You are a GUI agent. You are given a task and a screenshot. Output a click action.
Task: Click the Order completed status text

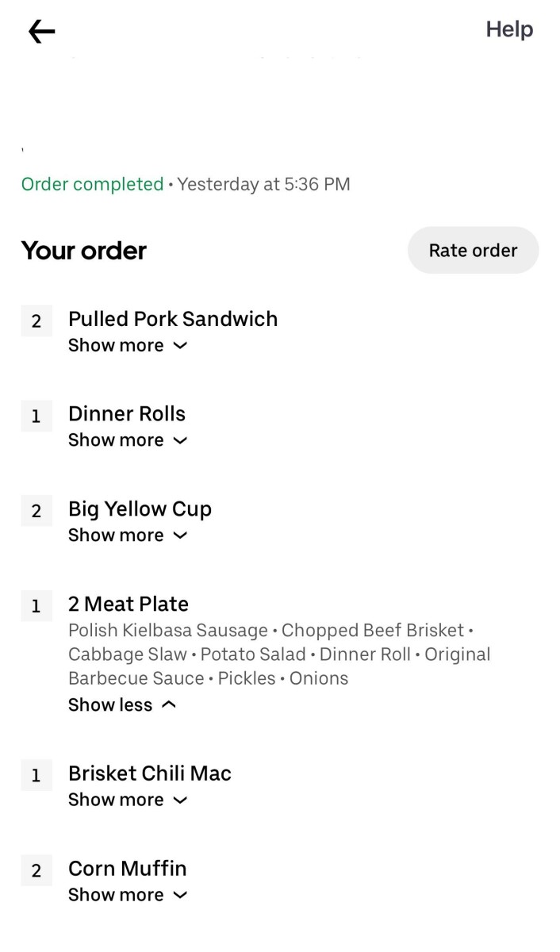tap(92, 184)
